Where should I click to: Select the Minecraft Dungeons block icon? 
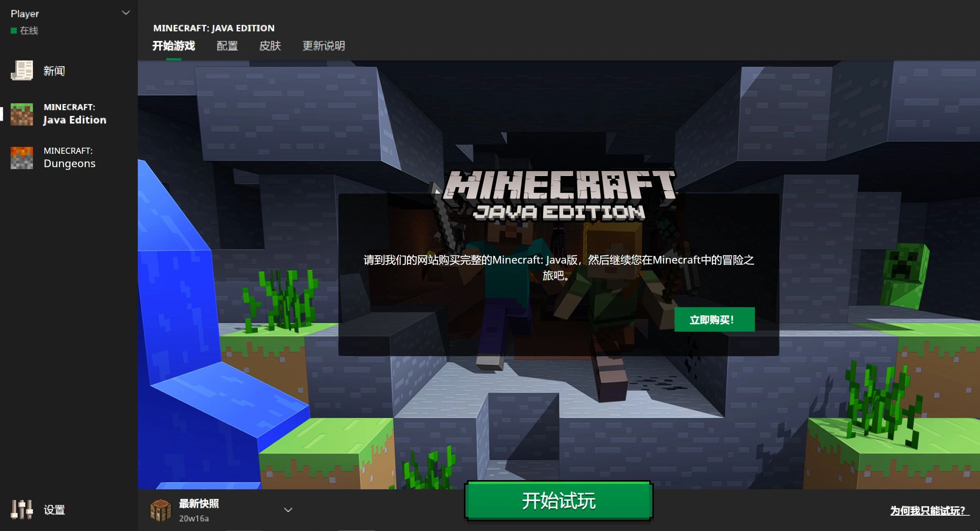click(22, 158)
